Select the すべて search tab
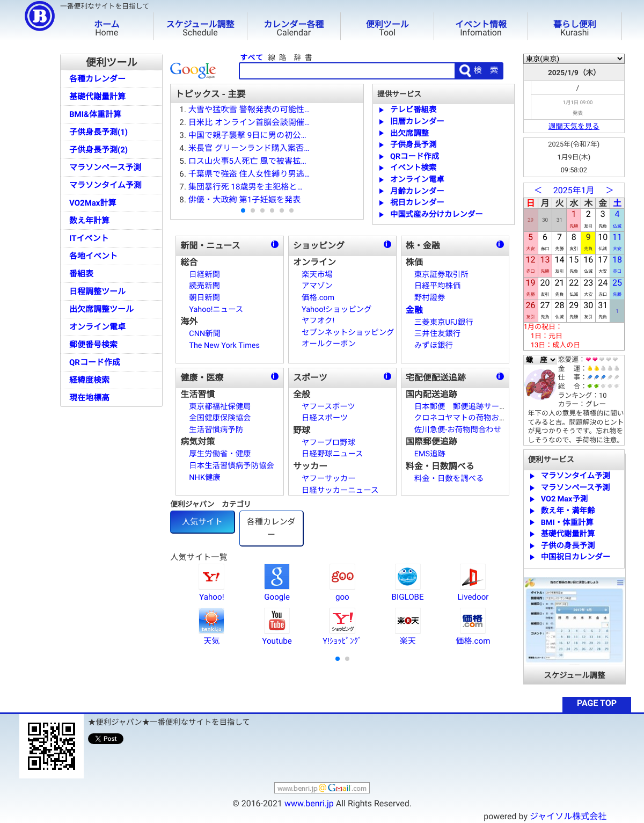This screenshot has width=644, height=823. (252, 57)
